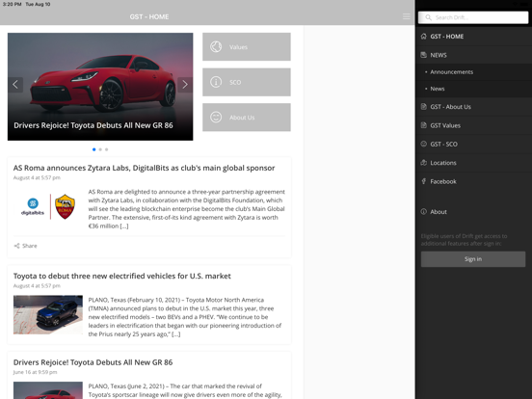Open News submenu item under NEWS

click(x=473, y=89)
